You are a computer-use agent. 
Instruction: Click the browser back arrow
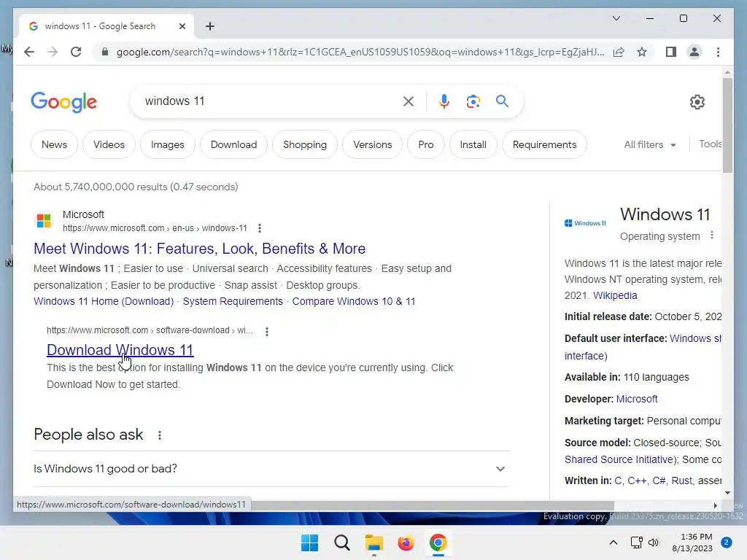tap(29, 52)
